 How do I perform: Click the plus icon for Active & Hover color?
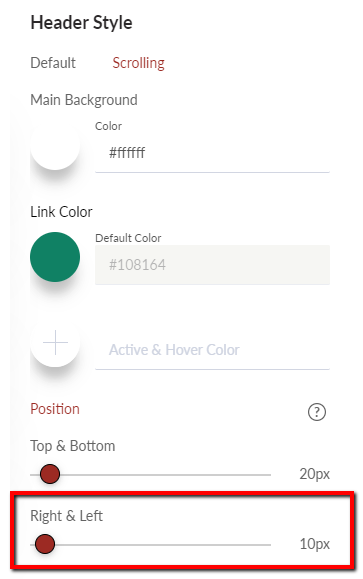click(x=55, y=342)
